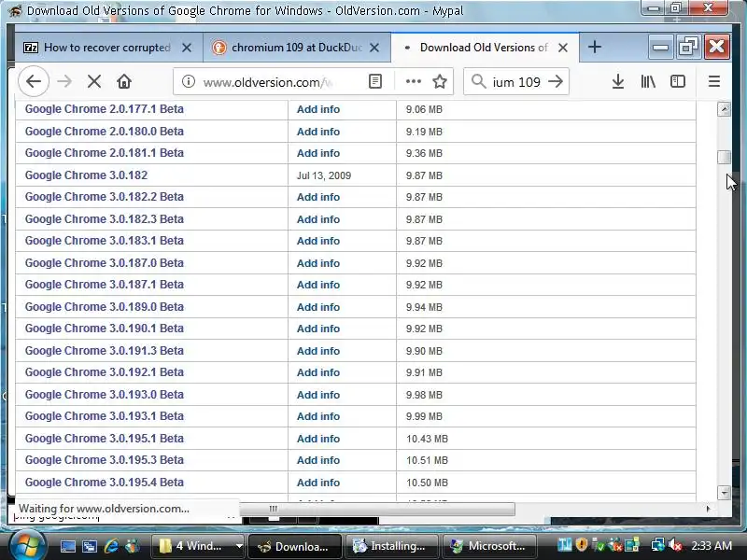The height and width of the screenshot is (560, 747).
Task: Stop loading the current page
Action: coord(94,81)
